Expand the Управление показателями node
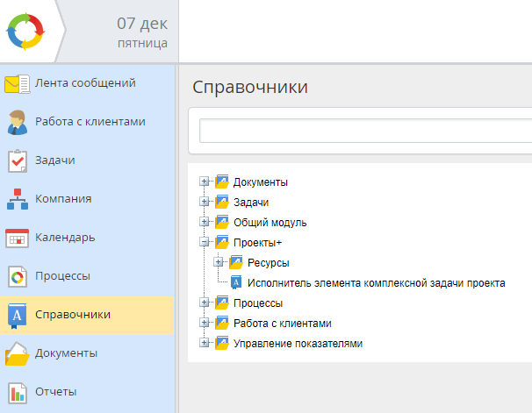This screenshot has width=532, height=413. 205,343
